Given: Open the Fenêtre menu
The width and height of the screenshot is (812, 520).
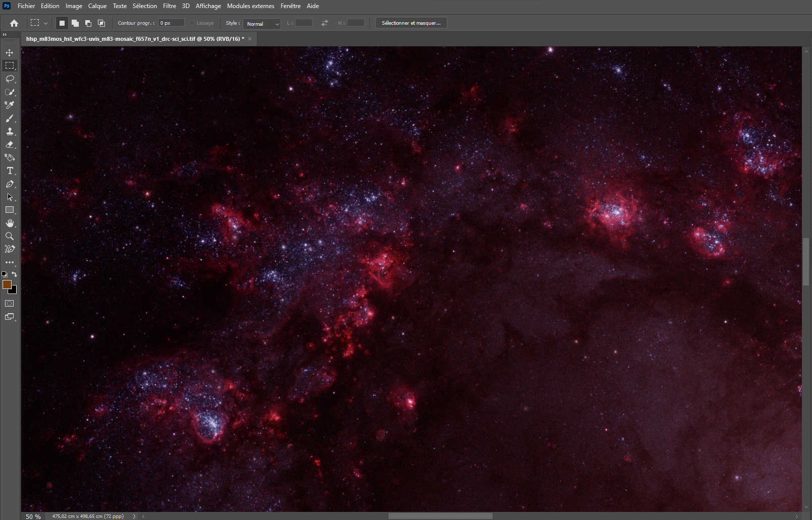Looking at the screenshot, I should coord(291,6).
